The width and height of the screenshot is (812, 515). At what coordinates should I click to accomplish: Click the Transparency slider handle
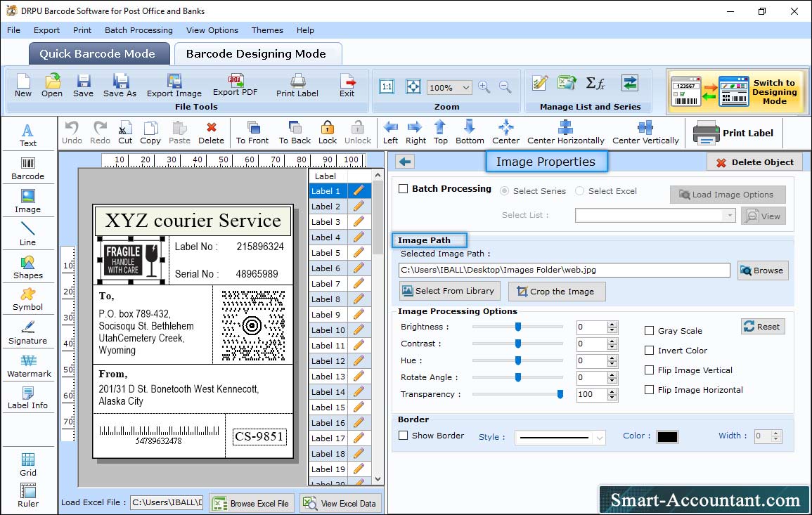[560, 394]
